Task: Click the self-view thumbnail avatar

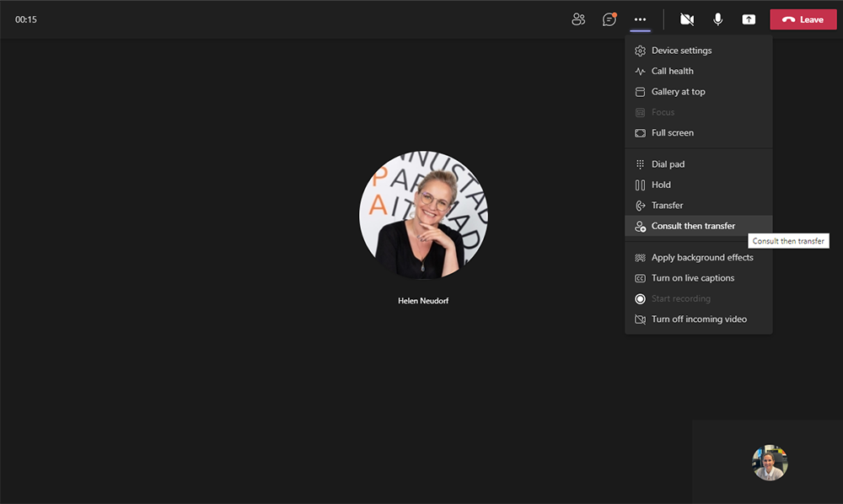Action: click(x=770, y=463)
